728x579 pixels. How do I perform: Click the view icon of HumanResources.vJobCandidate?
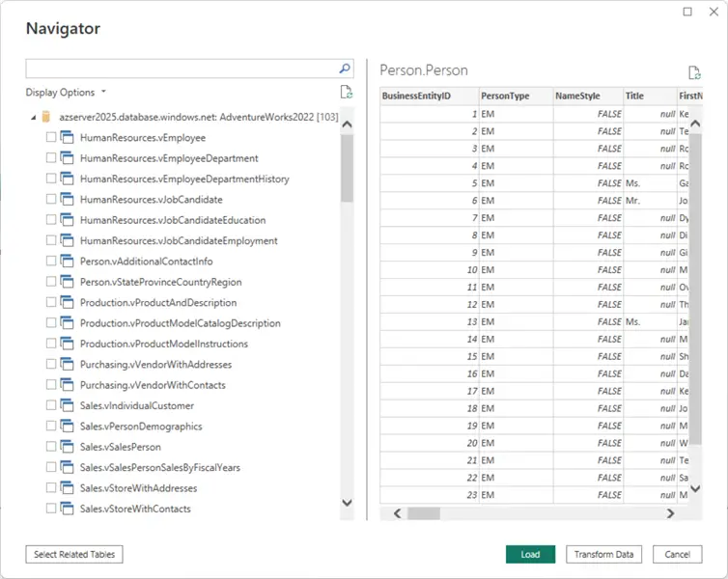[x=67, y=199]
